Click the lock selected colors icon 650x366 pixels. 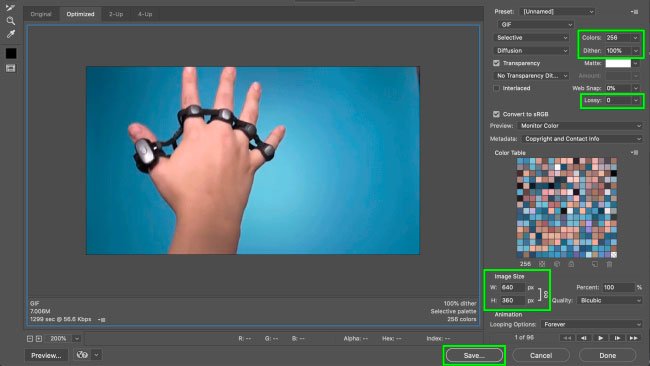point(571,264)
